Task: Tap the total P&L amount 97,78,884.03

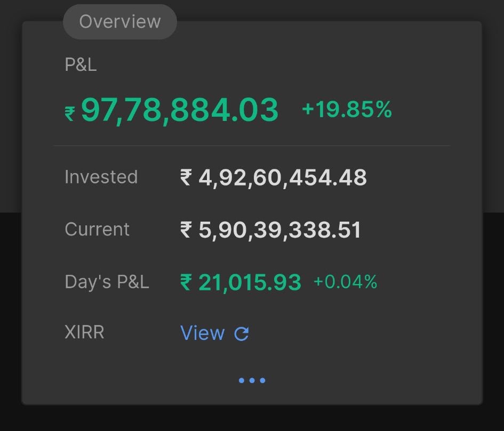Action: pos(180,110)
